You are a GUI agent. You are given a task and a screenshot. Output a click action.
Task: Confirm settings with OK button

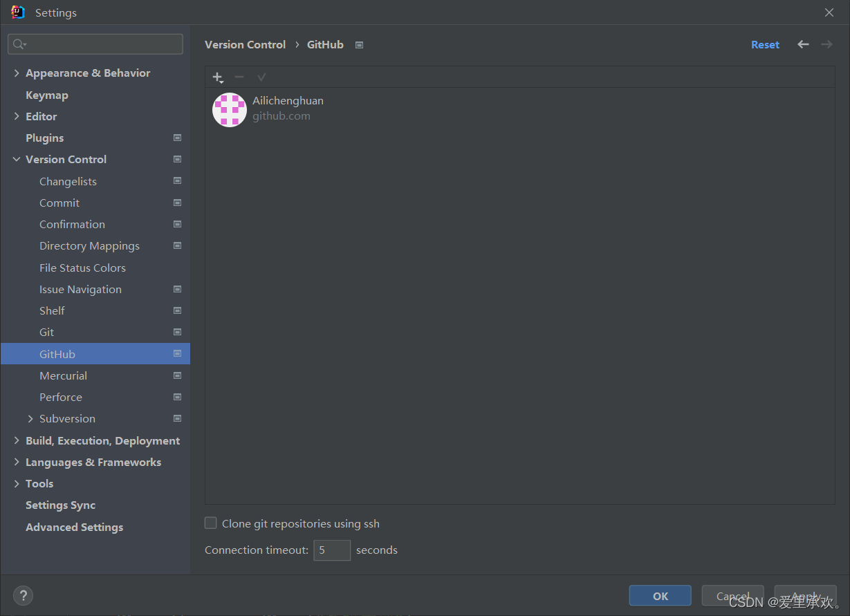[660, 595]
